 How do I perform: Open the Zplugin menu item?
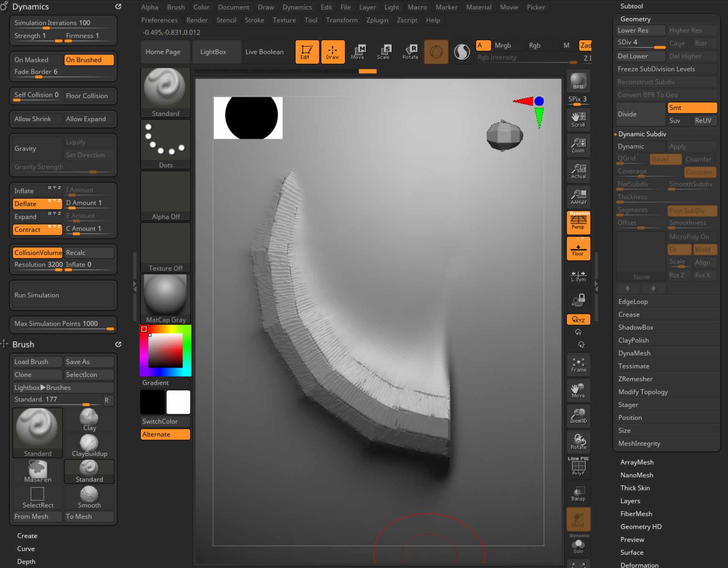(x=377, y=19)
